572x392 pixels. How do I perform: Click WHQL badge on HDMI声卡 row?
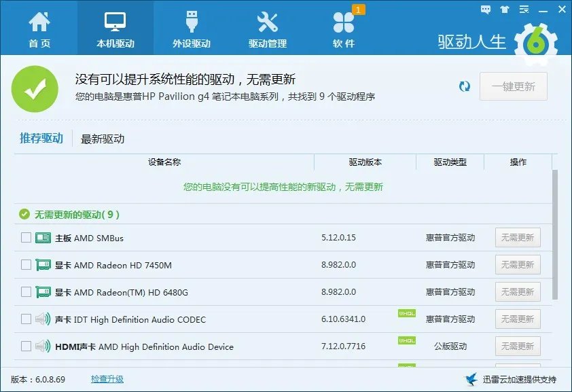pos(407,340)
